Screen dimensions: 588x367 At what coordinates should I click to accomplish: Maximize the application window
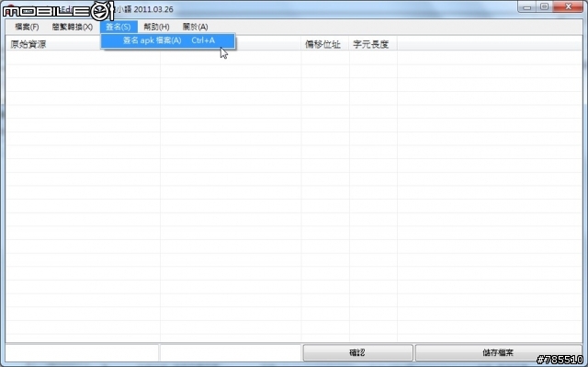(x=545, y=6)
